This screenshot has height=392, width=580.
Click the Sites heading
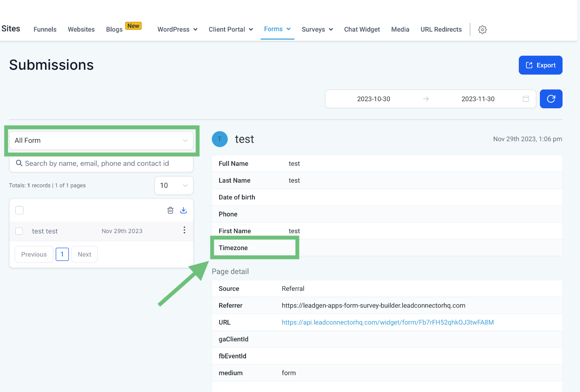tap(11, 29)
